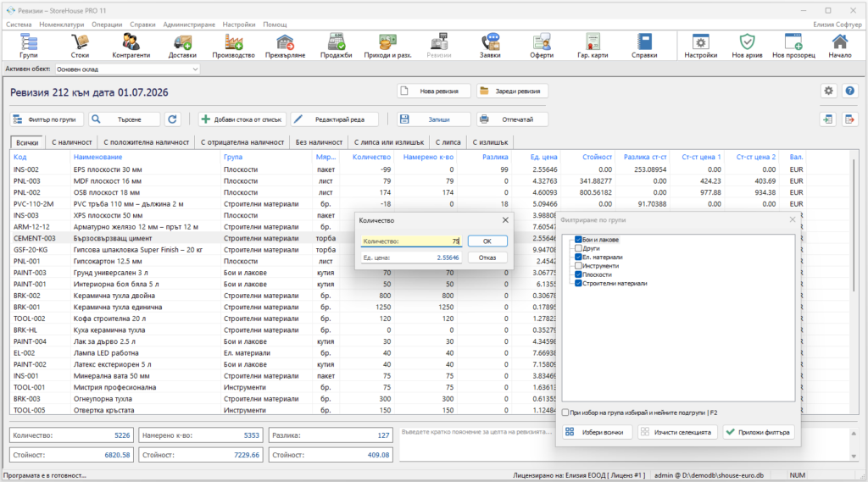Screen dimensions: 868x482
Task: Open the Оферти toolbar icon
Action: (542, 46)
